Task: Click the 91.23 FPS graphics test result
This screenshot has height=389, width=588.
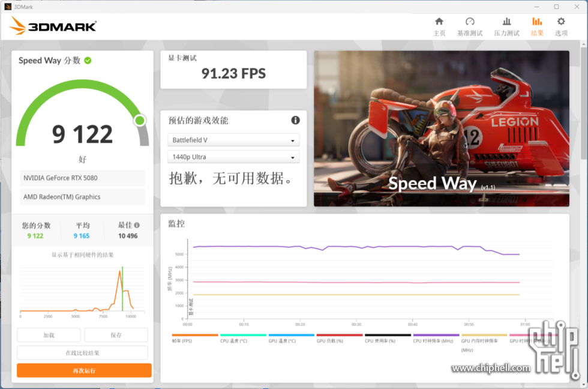Action: [x=233, y=73]
